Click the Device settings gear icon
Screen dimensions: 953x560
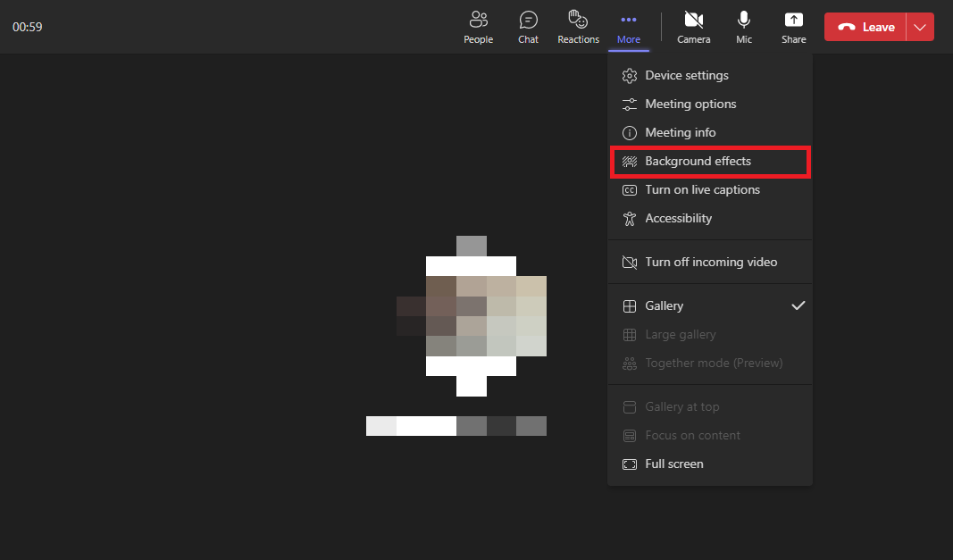click(630, 75)
